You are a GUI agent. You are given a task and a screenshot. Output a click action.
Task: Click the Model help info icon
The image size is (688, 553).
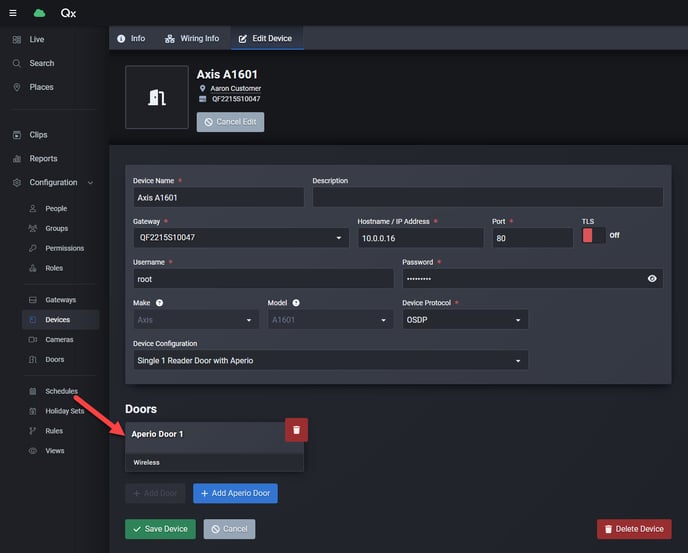point(296,303)
